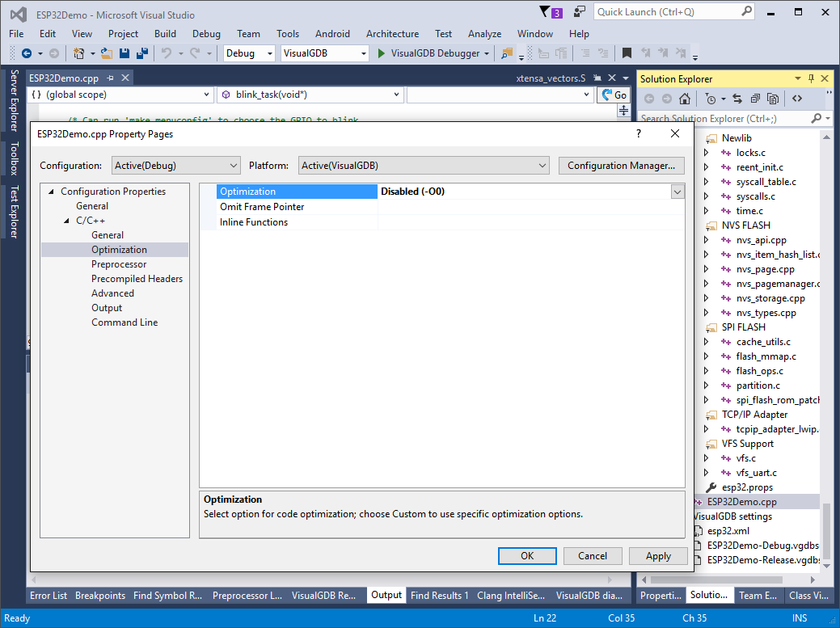The image size is (840, 628).
Task: Open the Optimization value dropdown arrow
Action: pos(677,192)
